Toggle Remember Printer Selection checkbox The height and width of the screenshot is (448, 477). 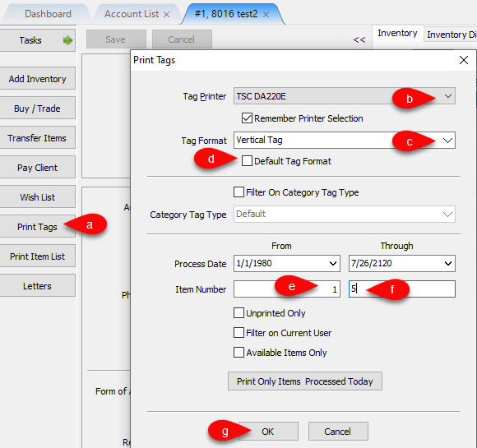coord(247,118)
